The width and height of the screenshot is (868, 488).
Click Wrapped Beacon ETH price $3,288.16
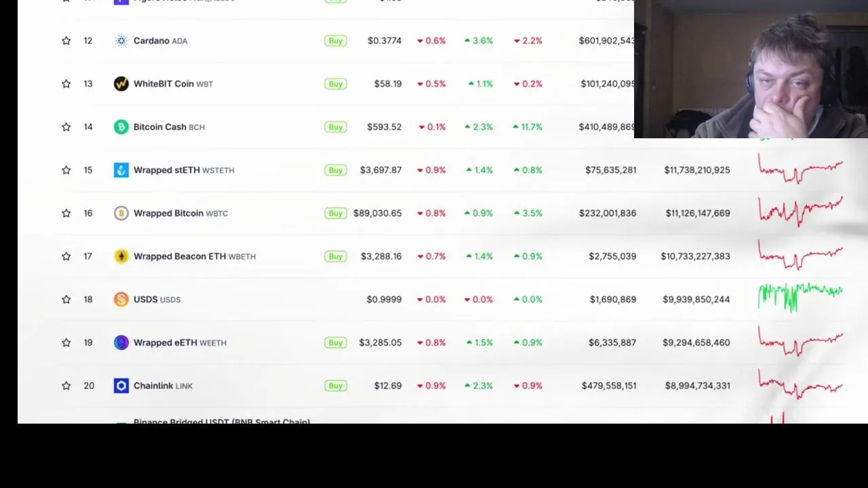tap(381, 256)
